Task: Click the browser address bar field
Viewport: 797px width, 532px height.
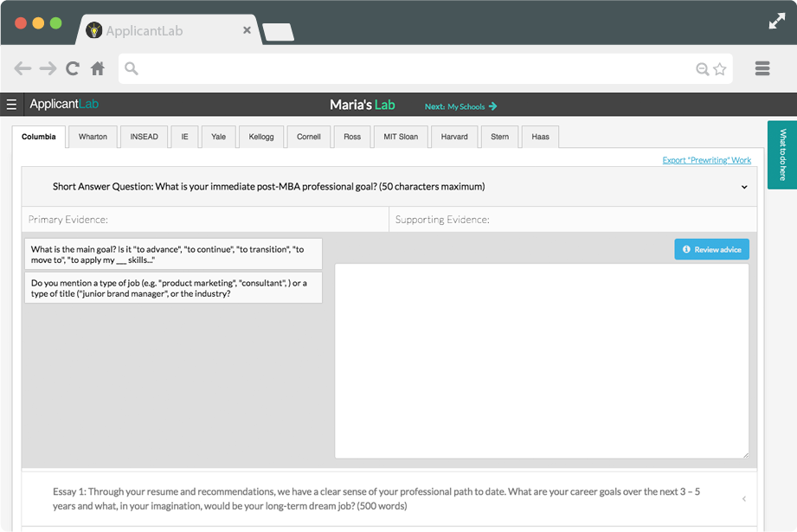Action: click(426, 68)
